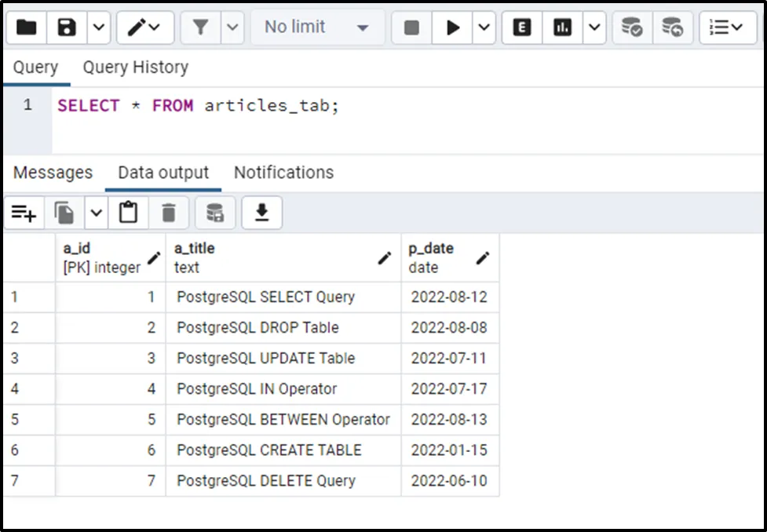Click the Save File disk icon

(x=67, y=27)
